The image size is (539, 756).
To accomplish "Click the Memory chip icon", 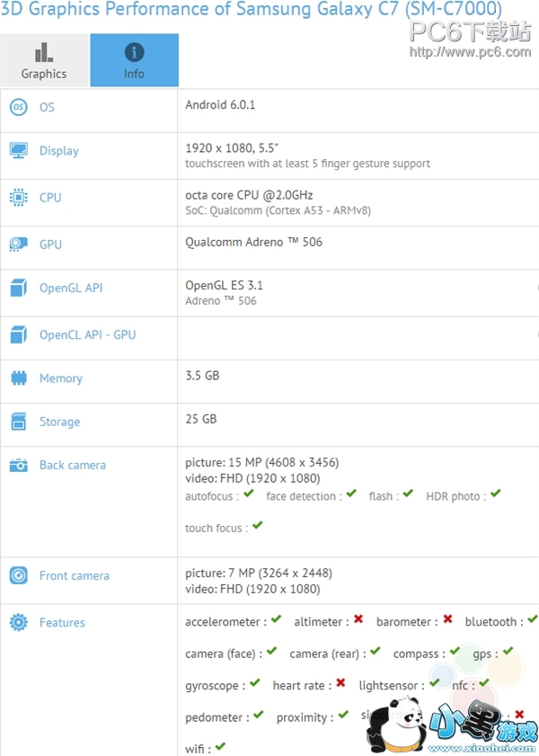I will [18, 378].
